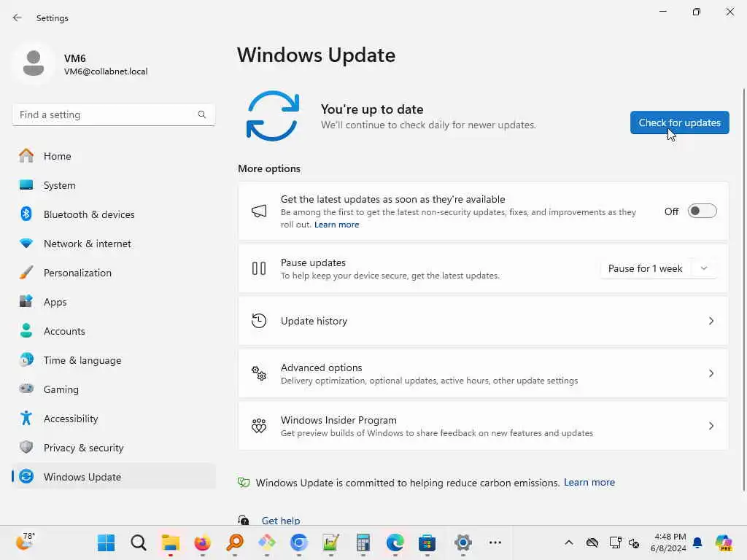Viewport: 747px width, 560px height.
Task: Open Gaming settings category
Action: pyautogui.click(x=113, y=389)
